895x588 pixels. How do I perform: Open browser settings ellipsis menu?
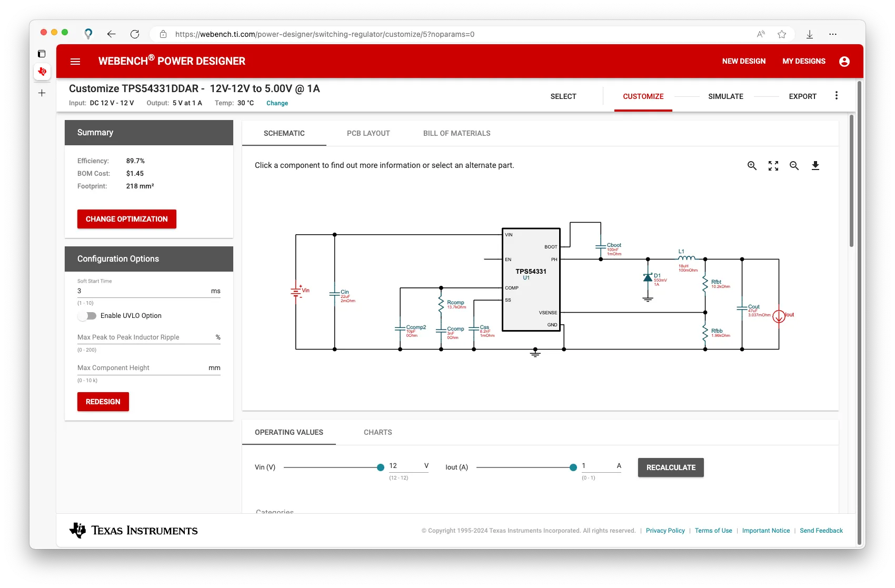[x=833, y=34]
